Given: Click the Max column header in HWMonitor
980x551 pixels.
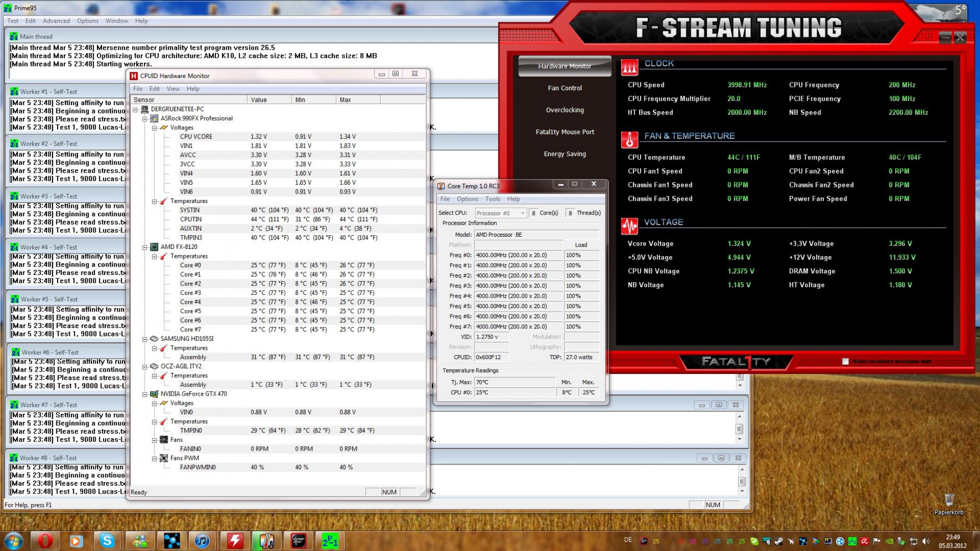Looking at the screenshot, I should 358,100.
